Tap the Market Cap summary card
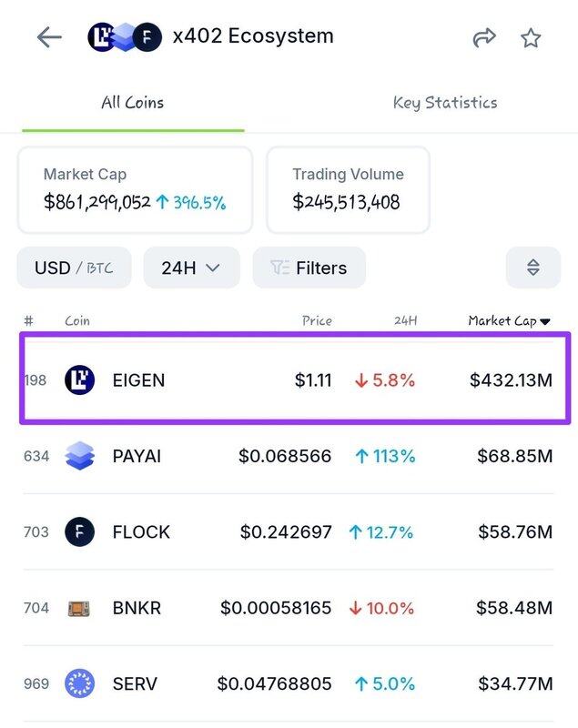This screenshot has height=728, width=578. 135,190
